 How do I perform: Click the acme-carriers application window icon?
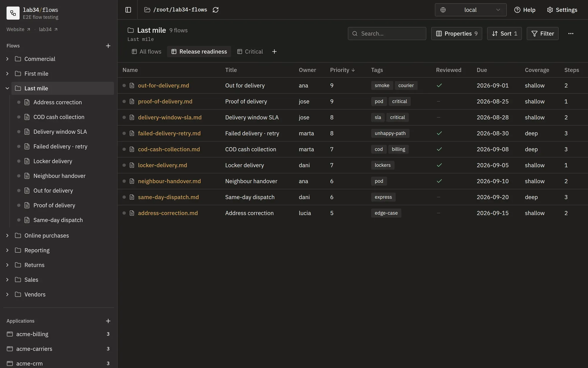coord(10,349)
